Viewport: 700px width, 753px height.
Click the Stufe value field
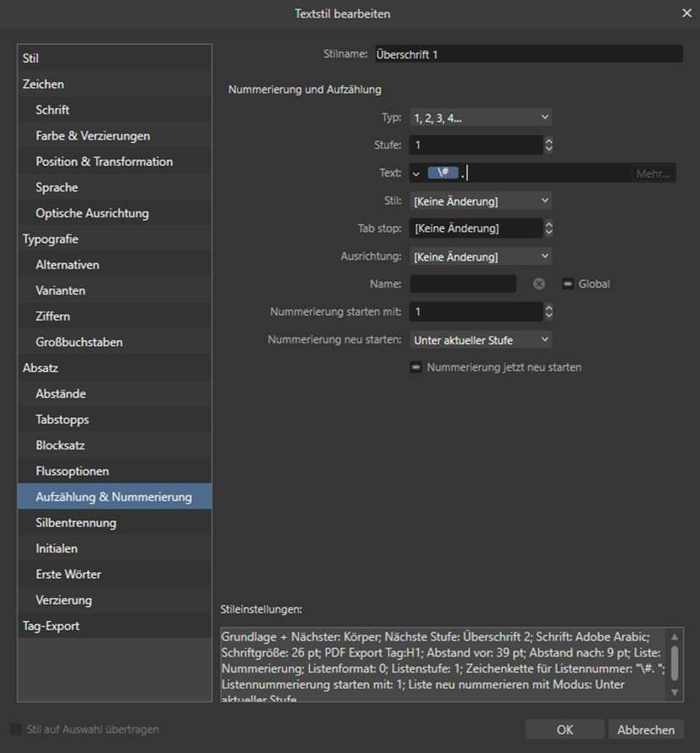click(476, 145)
